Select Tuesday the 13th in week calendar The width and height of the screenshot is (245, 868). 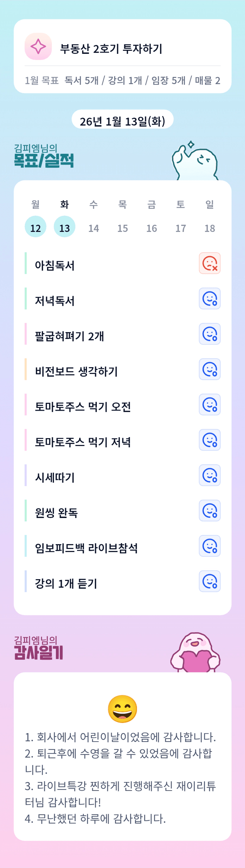(x=65, y=227)
